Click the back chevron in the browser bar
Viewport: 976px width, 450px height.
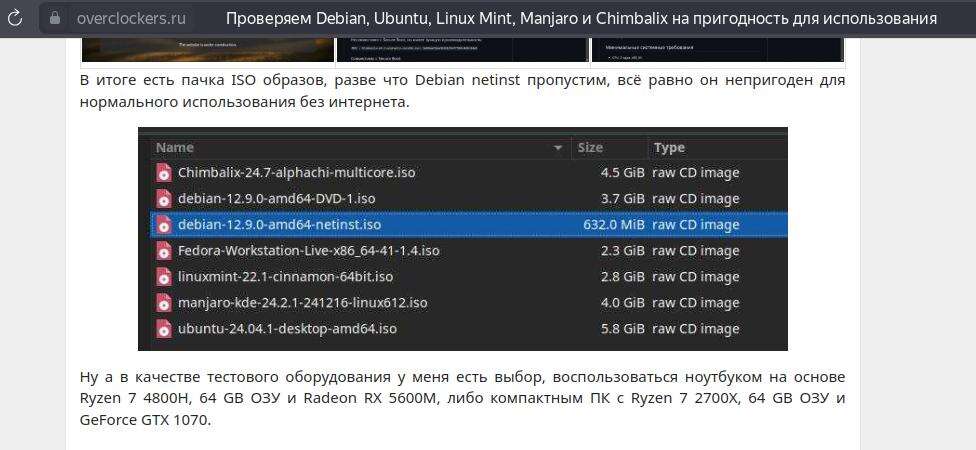click(18, 18)
